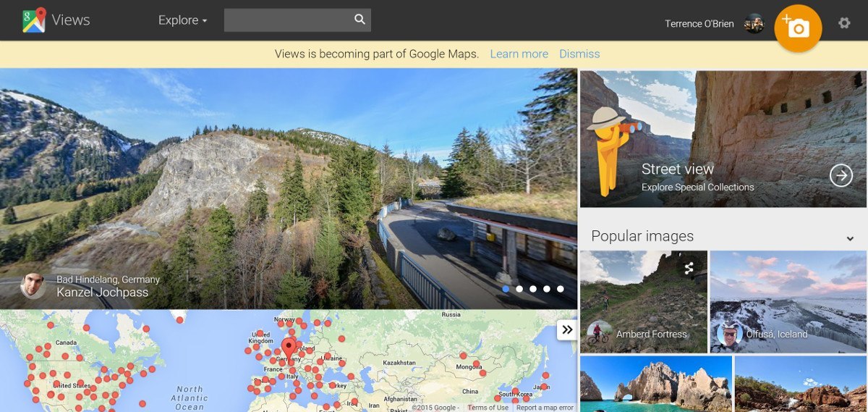This screenshot has width=868, height=412.
Task: Select the first carousel dot indicator
Action: click(506, 289)
